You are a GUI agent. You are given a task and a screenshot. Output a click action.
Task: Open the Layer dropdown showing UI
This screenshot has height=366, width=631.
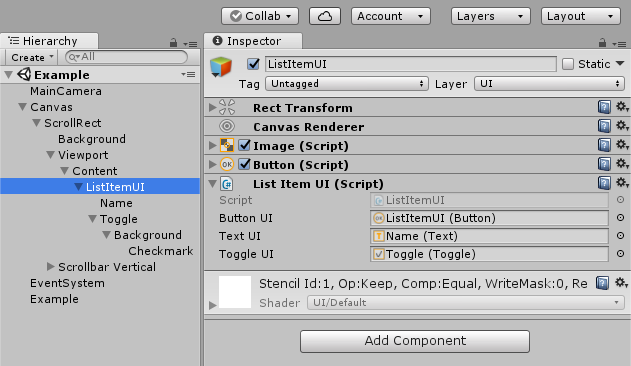coord(549,84)
